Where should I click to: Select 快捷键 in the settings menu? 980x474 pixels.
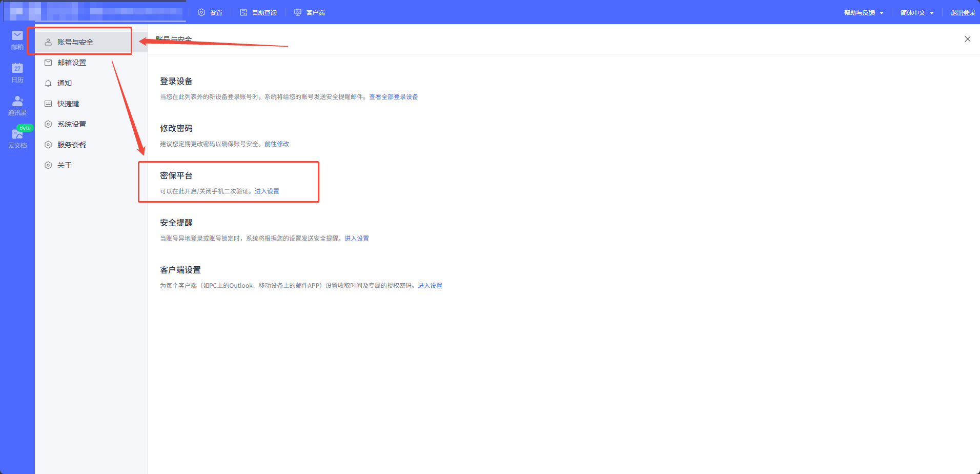(x=91, y=104)
